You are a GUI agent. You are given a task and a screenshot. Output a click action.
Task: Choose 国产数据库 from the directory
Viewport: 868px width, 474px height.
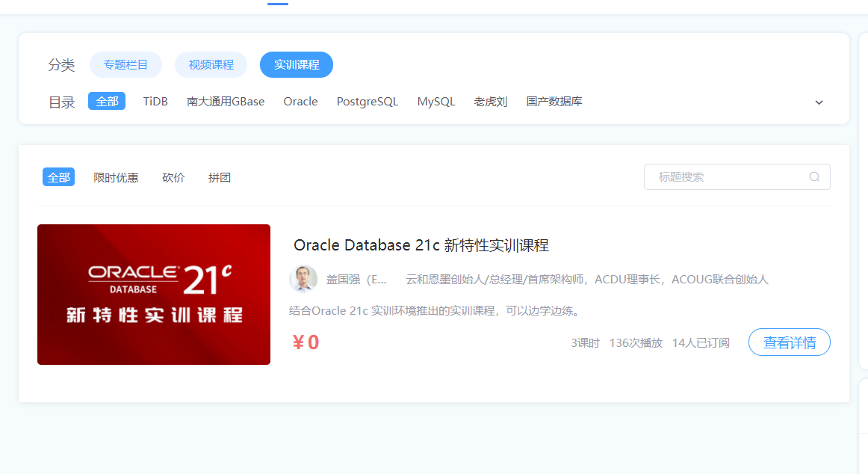coord(554,101)
